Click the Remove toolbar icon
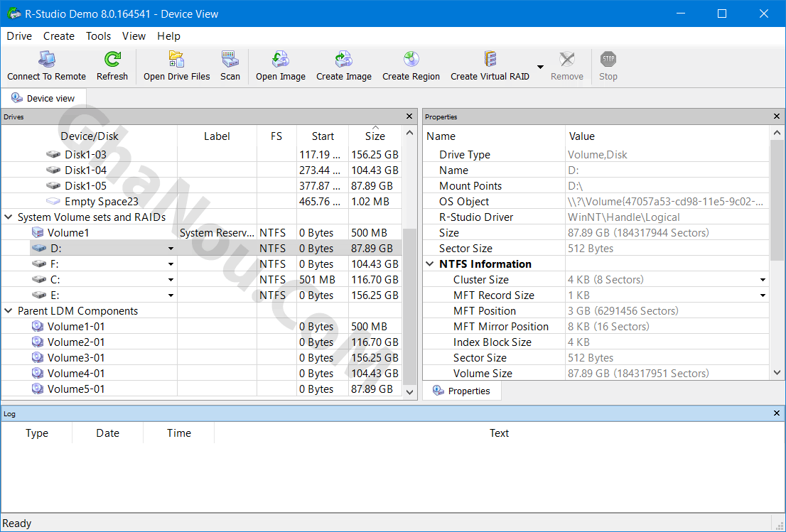The height and width of the screenshot is (532, 786). pyautogui.click(x=567, y=59)
